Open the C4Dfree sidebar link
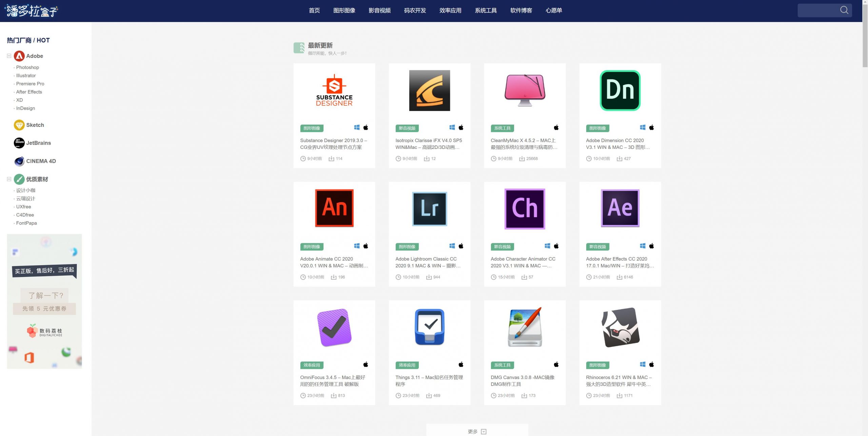This screenshot has width=868, height=436. 25,215
